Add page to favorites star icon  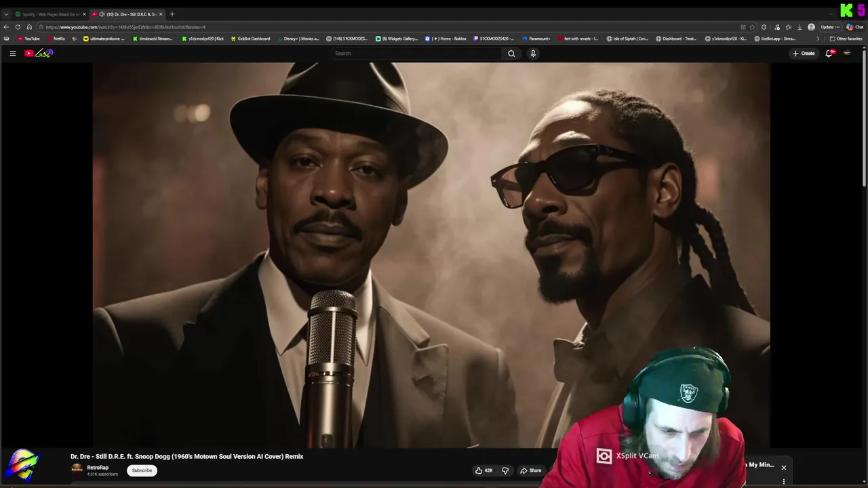[752, 27]
